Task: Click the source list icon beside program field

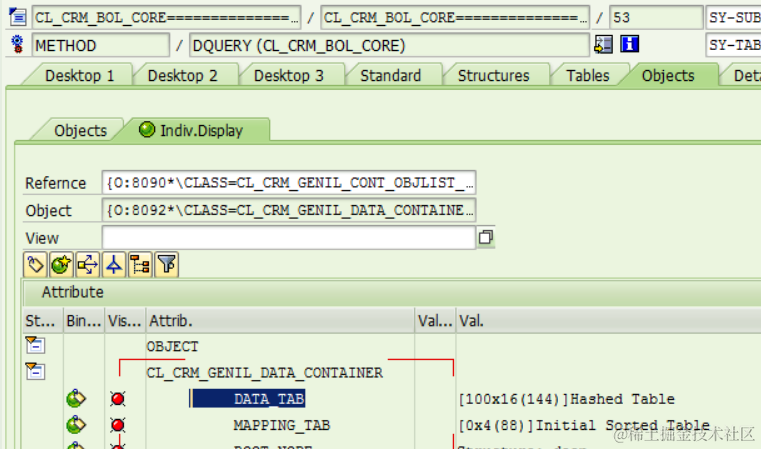Action: (x=17, y=17)
